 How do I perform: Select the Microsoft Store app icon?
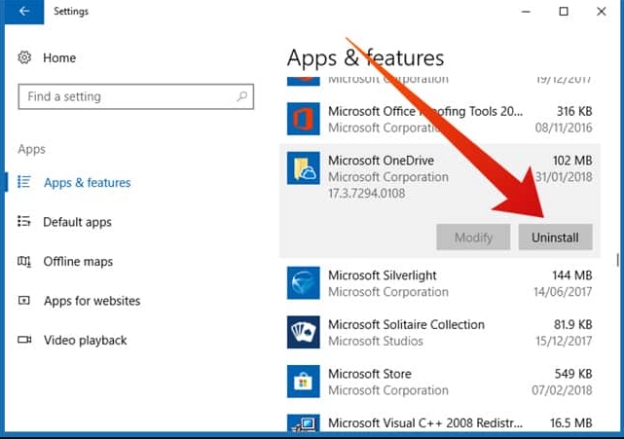303,381
